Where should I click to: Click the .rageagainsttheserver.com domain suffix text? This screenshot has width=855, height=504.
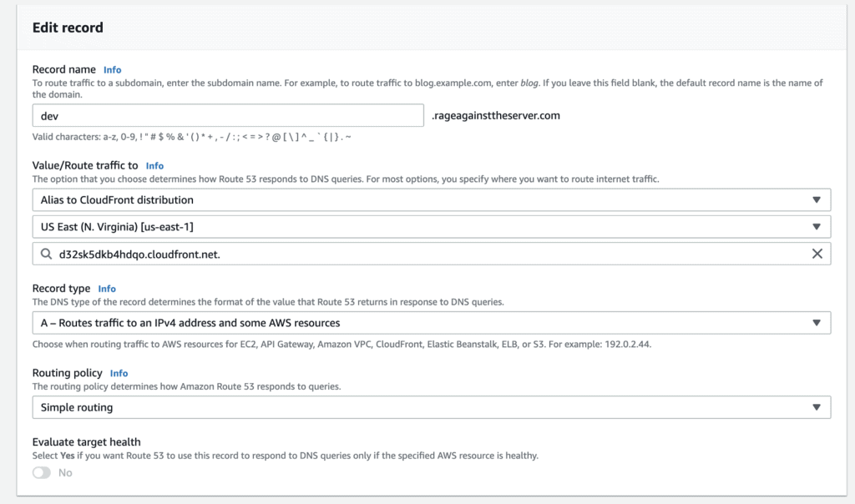click(x=495, y=116)
